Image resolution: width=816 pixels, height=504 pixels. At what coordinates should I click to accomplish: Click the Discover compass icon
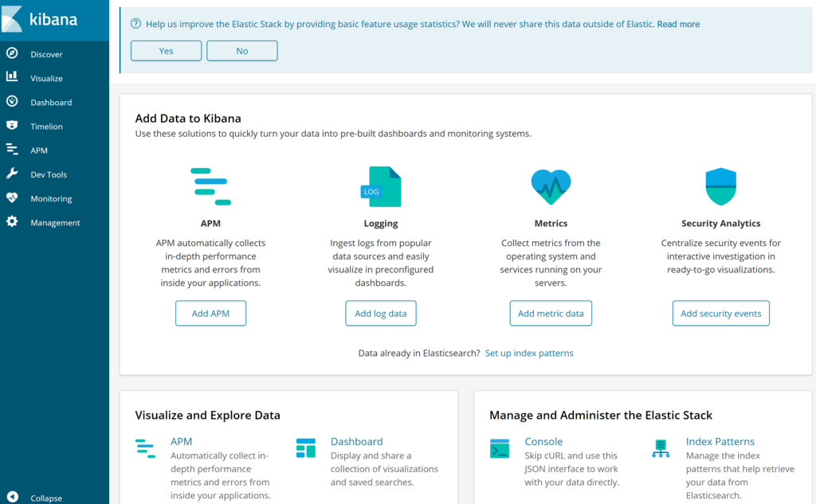[12, 53]
